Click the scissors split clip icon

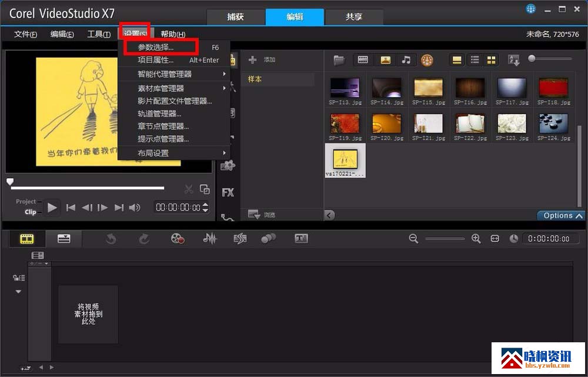pos(189,189)
